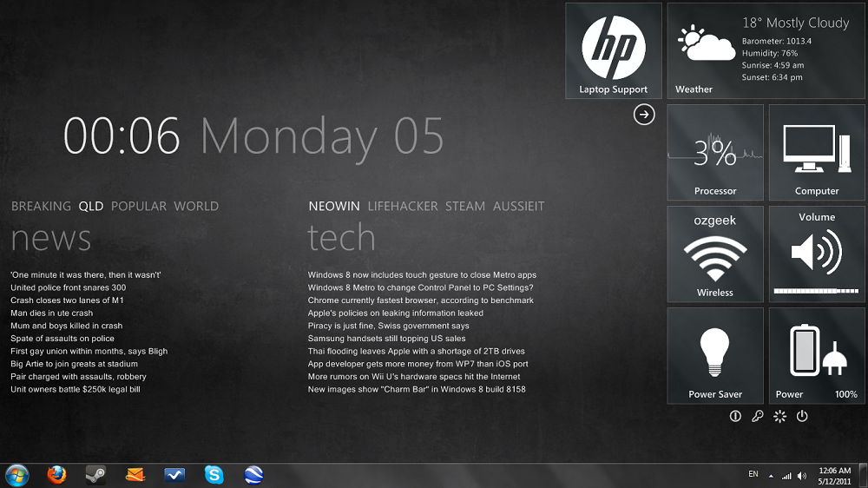Launch Google Earth from the taskbar
This screenshot has height=488, width=868.
253,475
